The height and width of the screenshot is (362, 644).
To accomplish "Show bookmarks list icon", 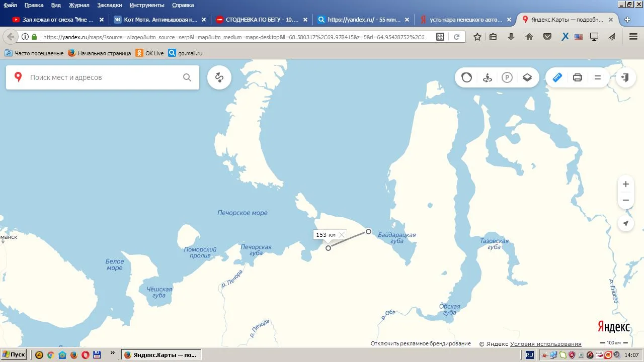I will (x=493, y=37).
